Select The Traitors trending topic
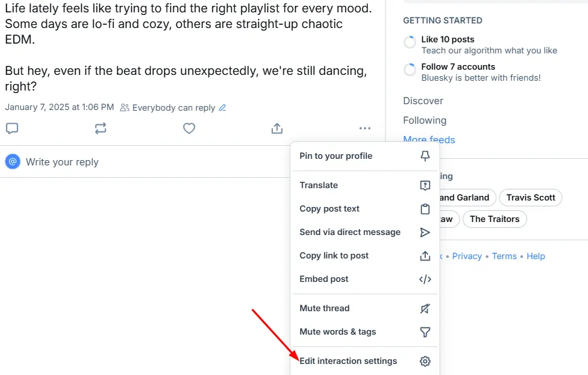Image resolution: width=588 pixels, height=375 pixels. click(x=495, y=219)
